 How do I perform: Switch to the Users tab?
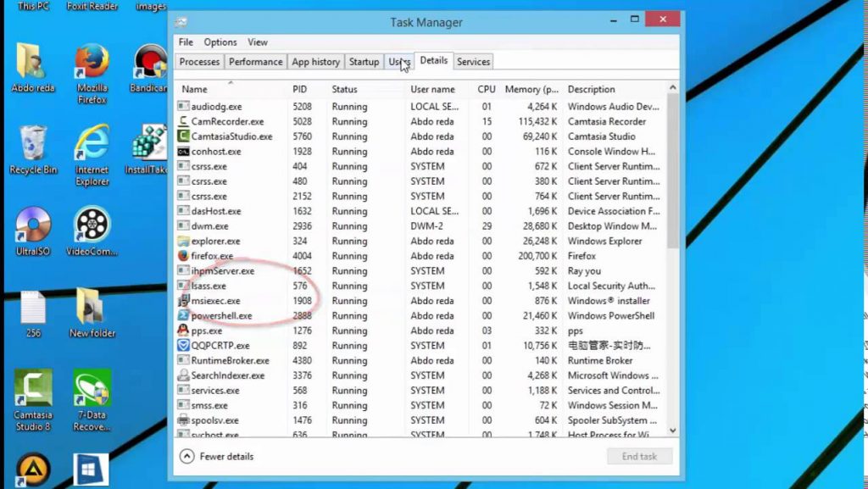[399, 61]
